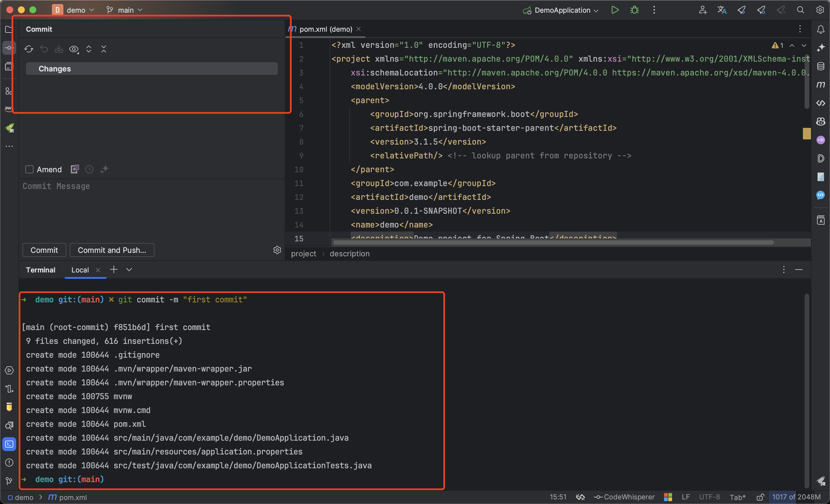The width and height of the screenshot is (830, 504).
Task: Click the Debug/bug icon in toolbar
Action: 634,10
